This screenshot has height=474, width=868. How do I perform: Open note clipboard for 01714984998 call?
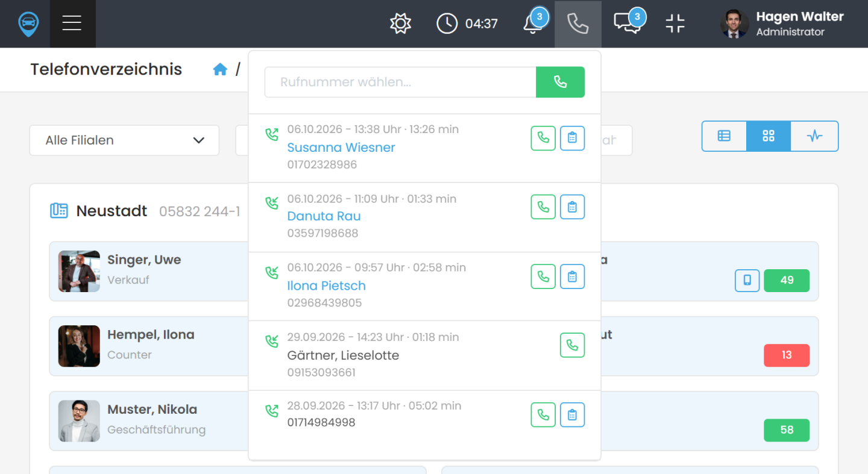[572, 414]
